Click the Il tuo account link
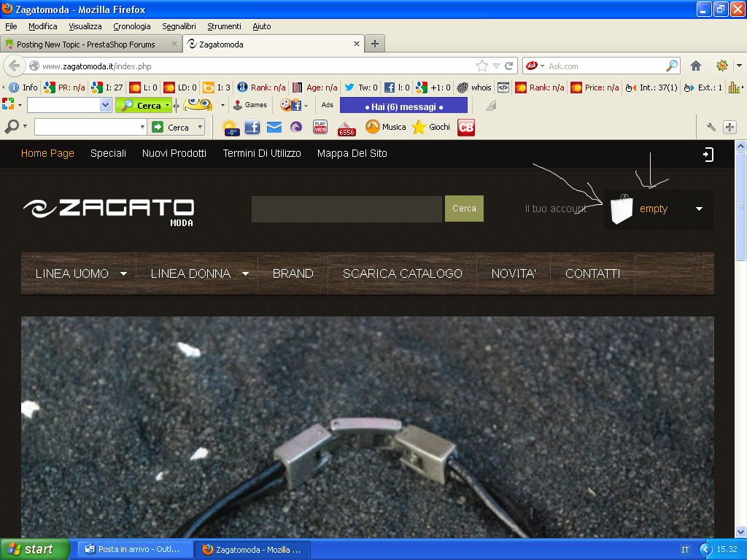Viewport: 747px width, 560px height. click(555, 209)
